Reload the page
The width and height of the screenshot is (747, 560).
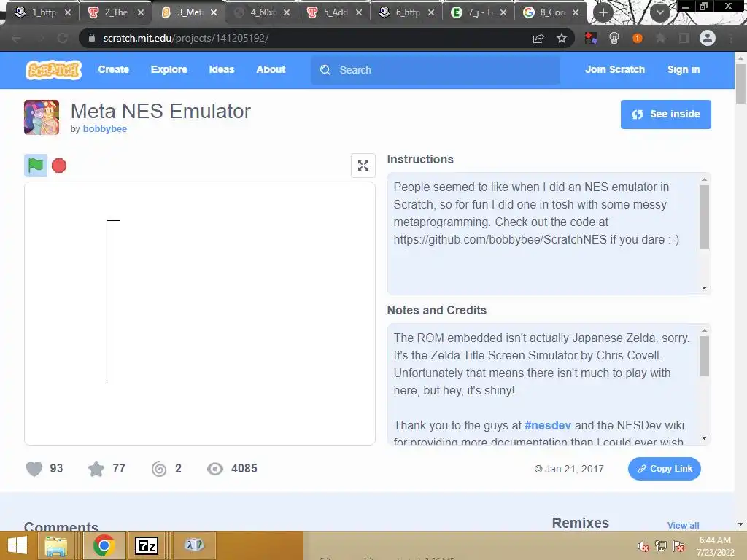click(x=63, y=38)
